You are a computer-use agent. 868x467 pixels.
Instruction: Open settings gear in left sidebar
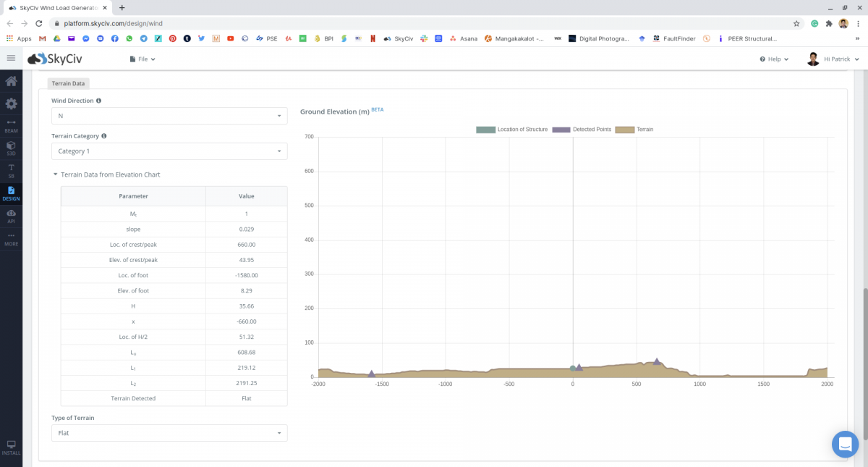tap(11, 104)
